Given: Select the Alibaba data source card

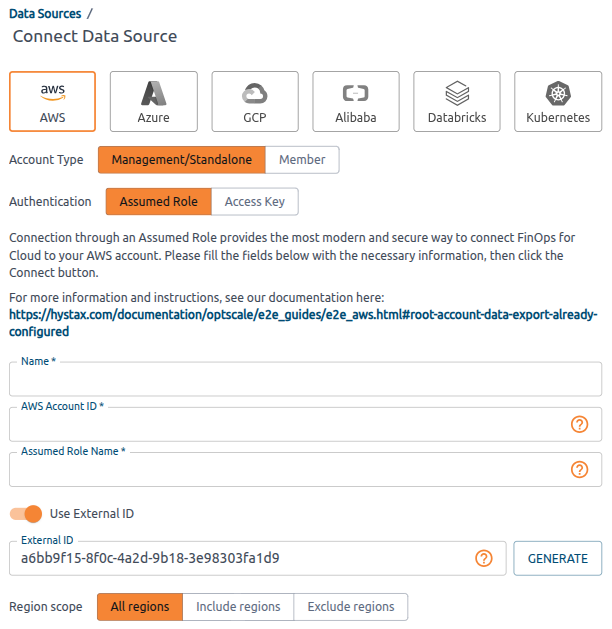Looking at the screenshot, I should coord(356,101).
